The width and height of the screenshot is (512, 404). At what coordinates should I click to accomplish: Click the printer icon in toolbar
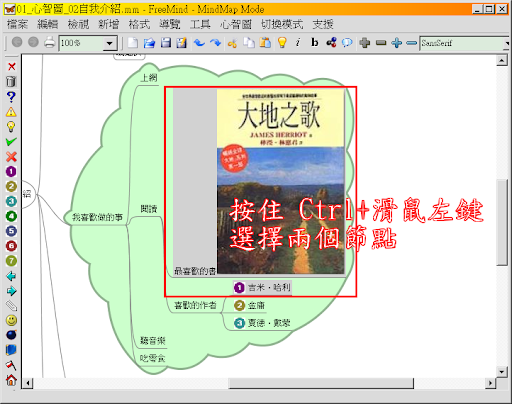tap(50, 42)
